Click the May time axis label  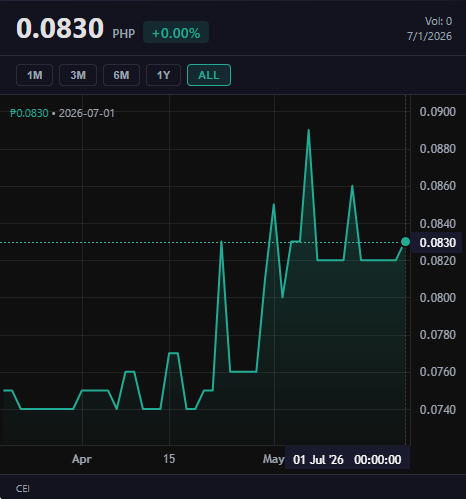(273, 459)
